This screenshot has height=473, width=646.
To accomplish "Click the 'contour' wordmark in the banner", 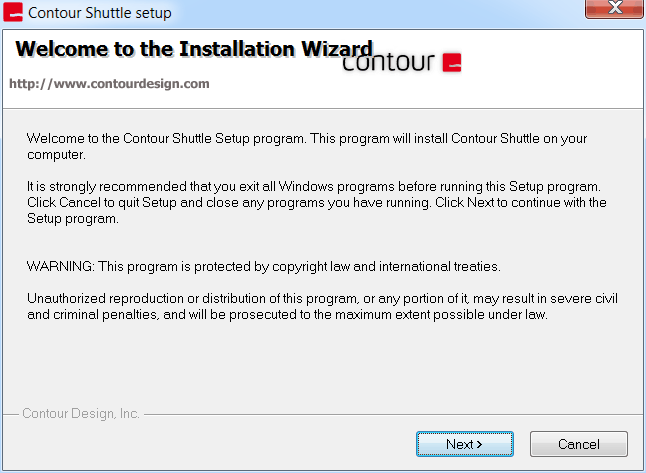I will pyautogui.click(x=388, y=62).
